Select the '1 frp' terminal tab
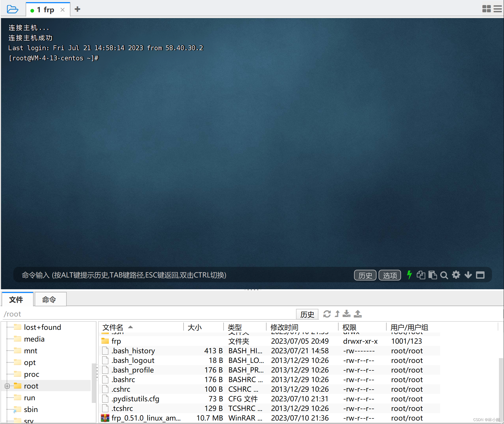Viewport: 504px width, 424px height. tap(48, 10)
